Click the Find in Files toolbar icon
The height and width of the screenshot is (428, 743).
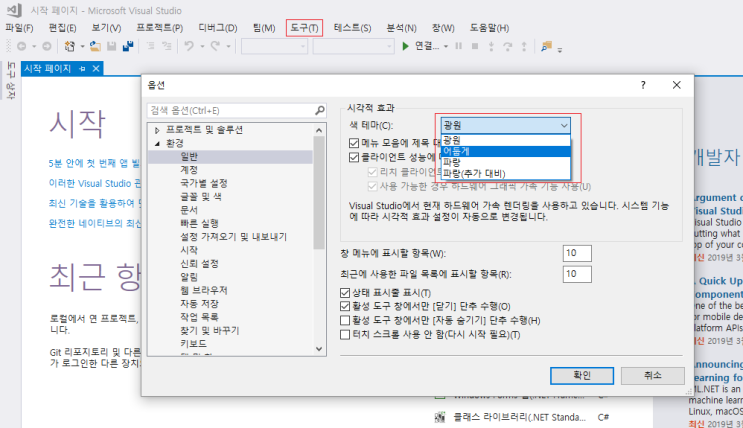point(546,46)
